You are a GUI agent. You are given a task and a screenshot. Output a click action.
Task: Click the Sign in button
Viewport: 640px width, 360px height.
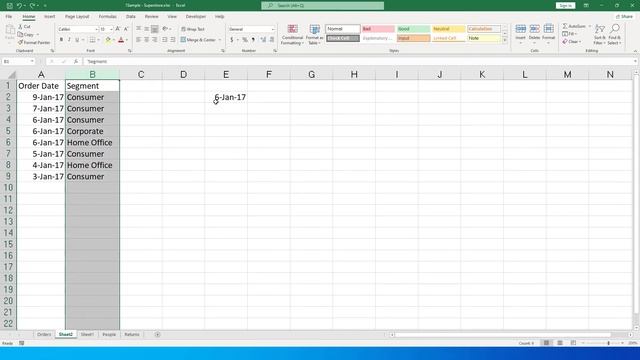click(565, 6)
